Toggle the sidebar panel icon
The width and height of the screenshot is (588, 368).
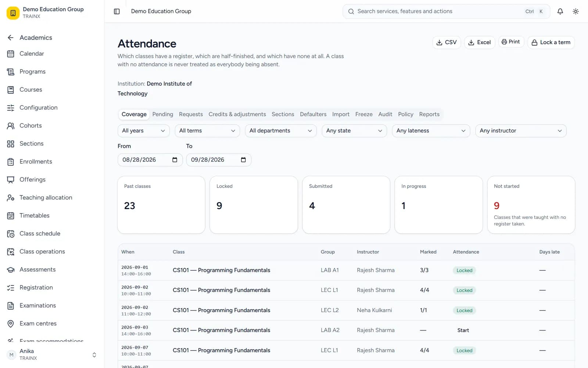(117, 11)
